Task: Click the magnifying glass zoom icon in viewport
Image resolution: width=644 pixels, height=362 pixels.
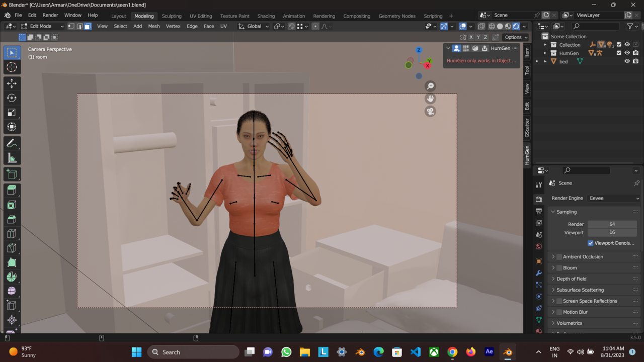Action: [x=430, y=86]
